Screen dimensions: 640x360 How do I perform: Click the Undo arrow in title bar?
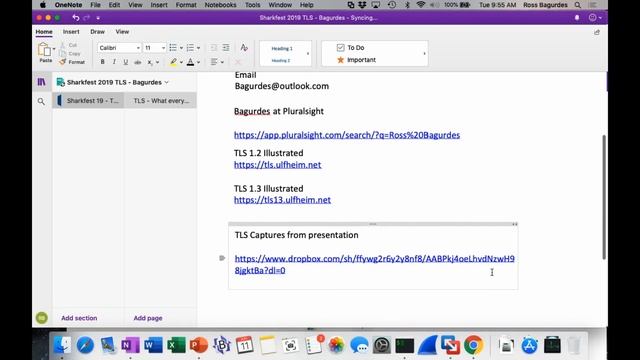(76, 18)
